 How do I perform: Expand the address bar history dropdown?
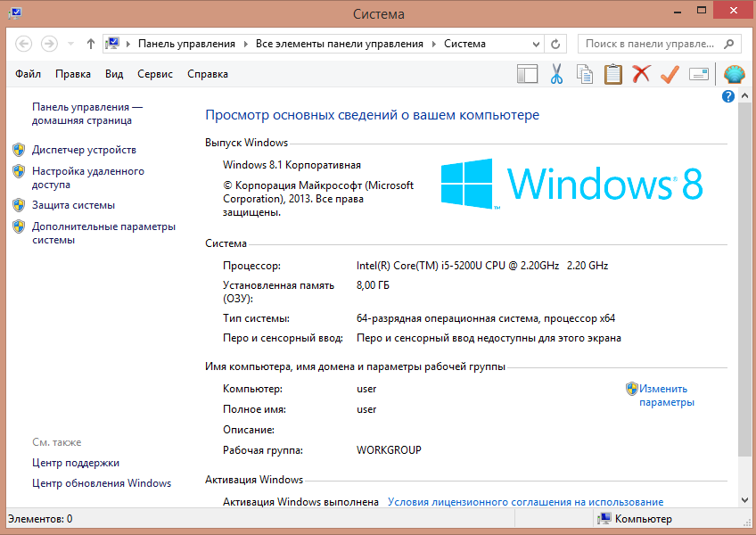[536, 44]
